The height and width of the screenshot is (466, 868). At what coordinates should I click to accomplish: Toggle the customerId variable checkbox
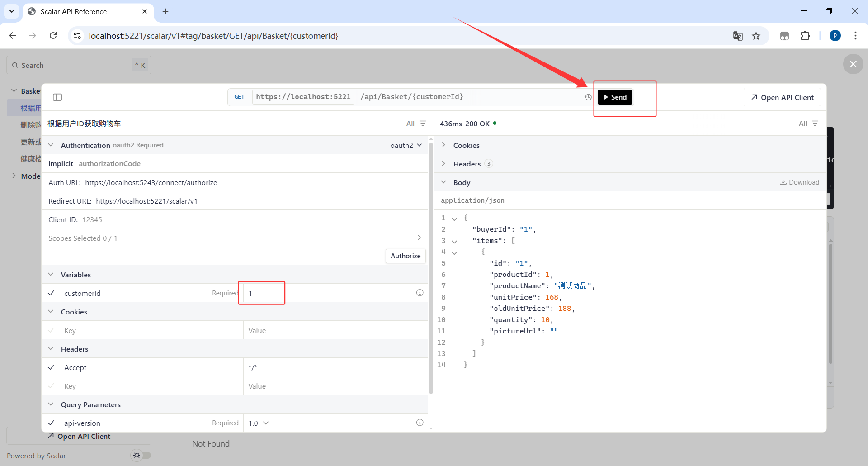point(51,293)
